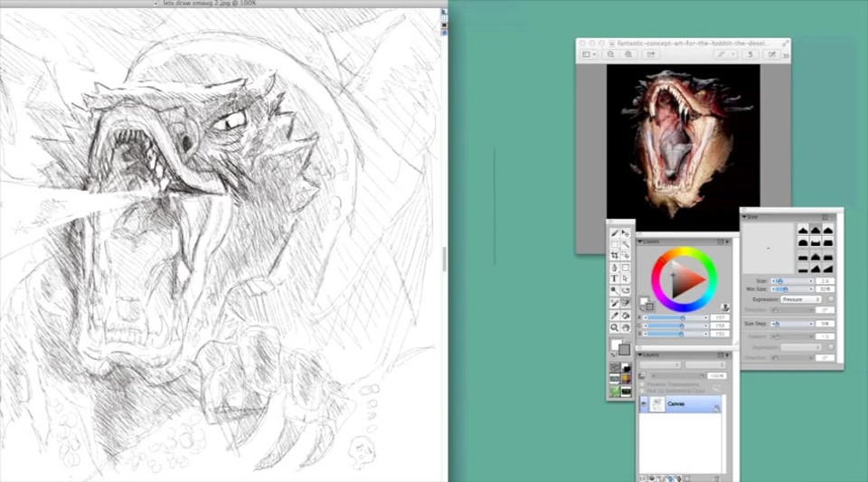
Task: Collapse the Size panel
Action: pos(744,217)
